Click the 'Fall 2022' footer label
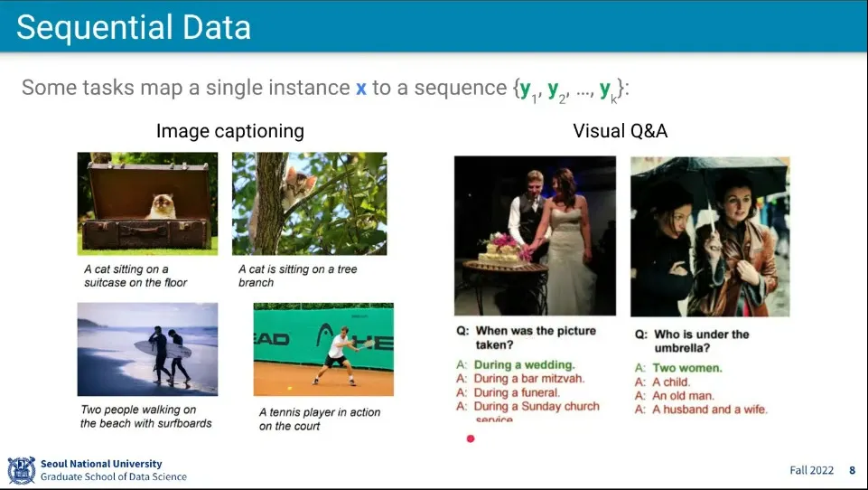The width and height of the screenshot is (868, 490). point(811,471)
